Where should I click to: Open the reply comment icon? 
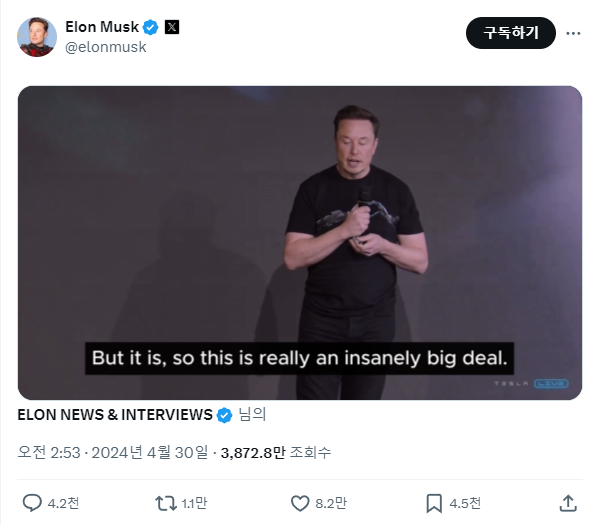(x=32, y=503)
